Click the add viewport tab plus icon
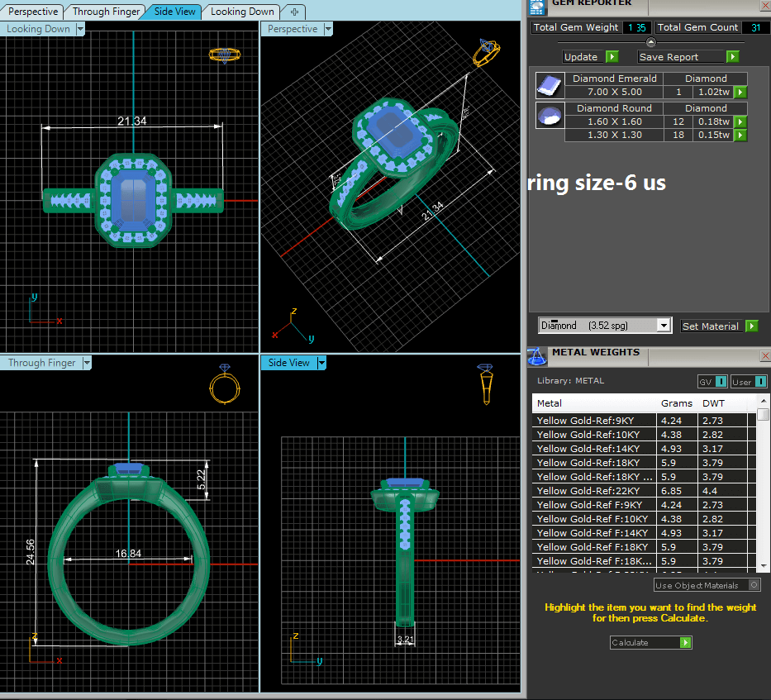 tap(293, 12)
